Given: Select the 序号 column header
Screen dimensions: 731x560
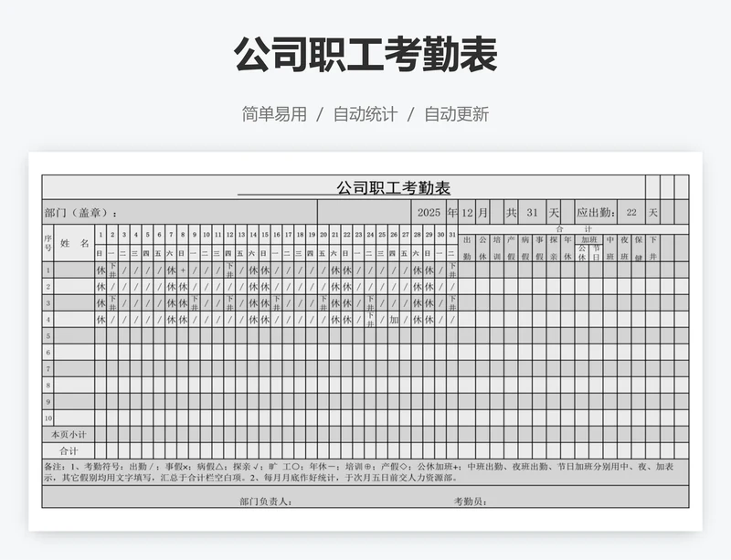Looking at the screenshot, I should [48, 243].
